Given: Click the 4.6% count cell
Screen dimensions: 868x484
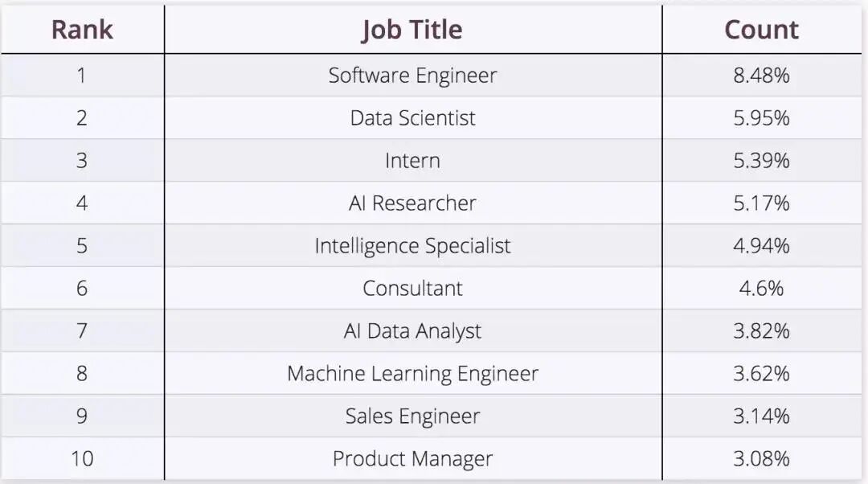Looking at the screenshot, I should point(761,289).
